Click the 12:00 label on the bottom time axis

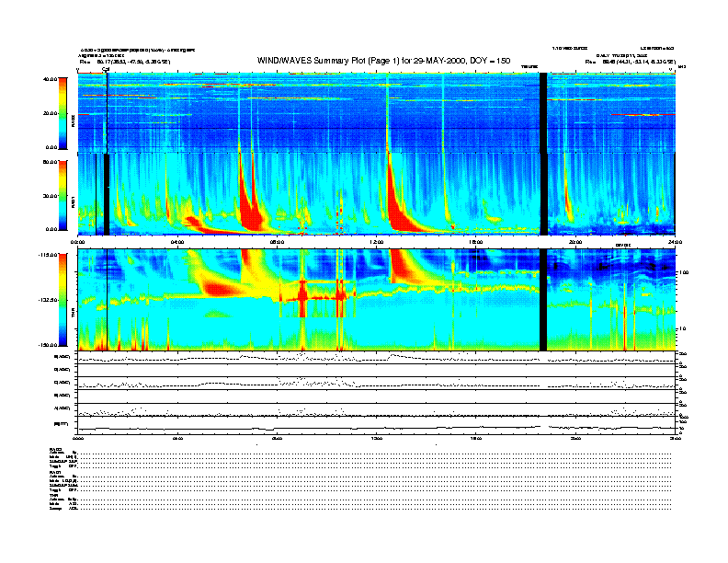[377, 438]
